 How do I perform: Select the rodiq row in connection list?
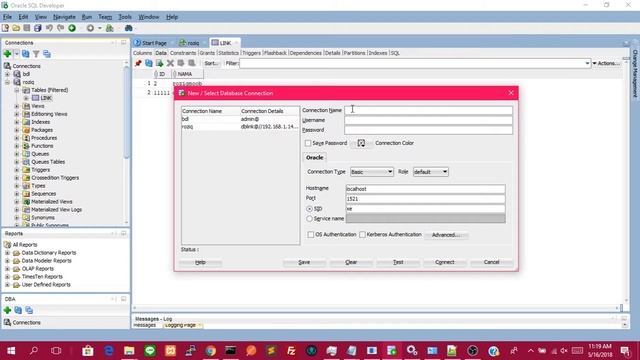coord(240,127)
